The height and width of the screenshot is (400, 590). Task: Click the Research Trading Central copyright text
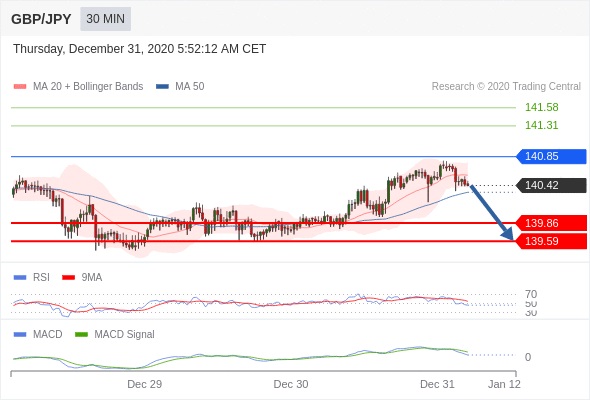click(506, 87)
